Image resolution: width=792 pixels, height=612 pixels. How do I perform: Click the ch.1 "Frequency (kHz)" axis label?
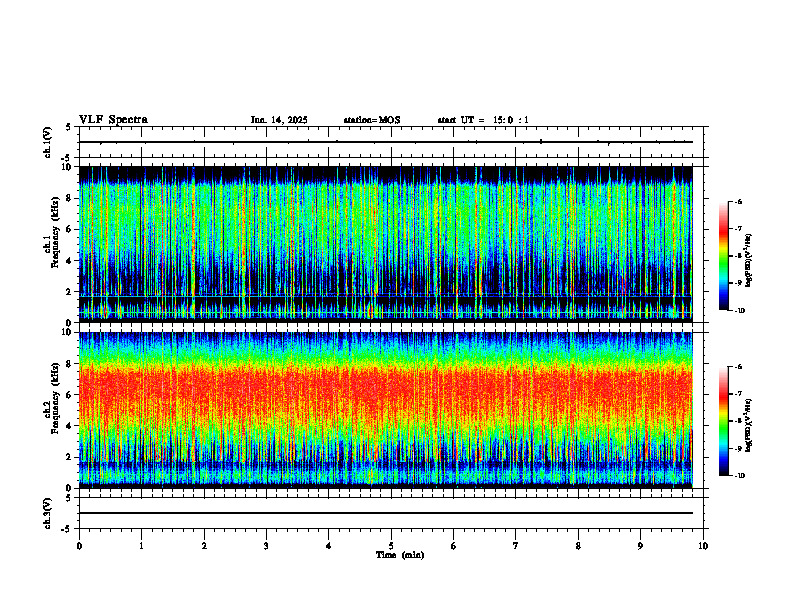(55, 233)
